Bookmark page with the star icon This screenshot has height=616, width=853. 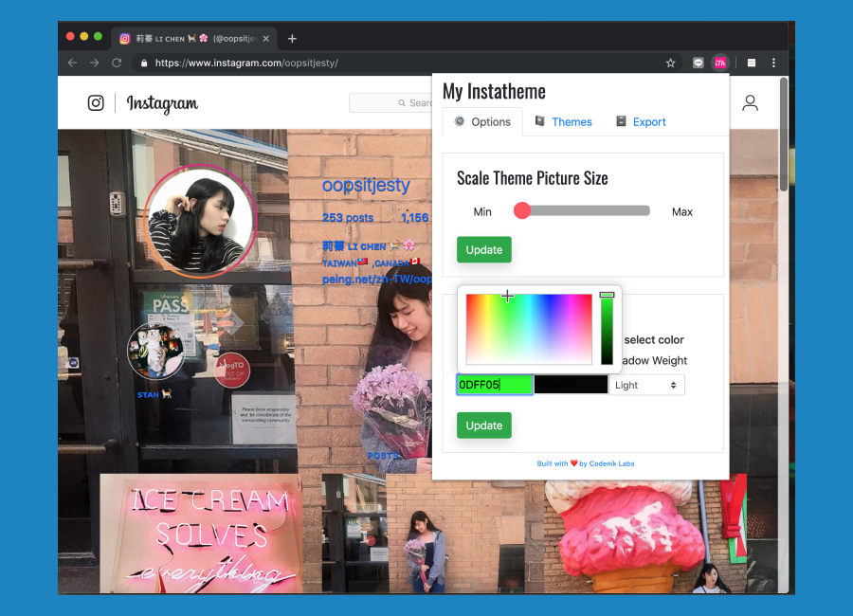pyautogui.click(x=670, y=63)
